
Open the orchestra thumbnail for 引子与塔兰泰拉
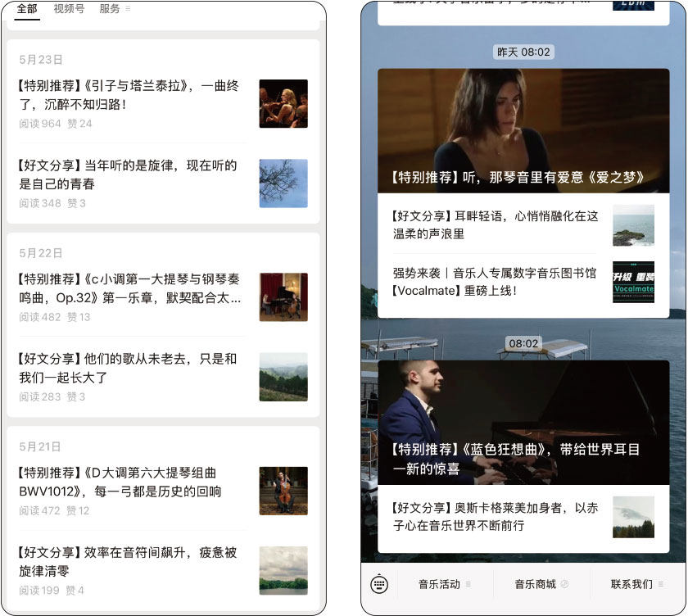coord(283,103)
